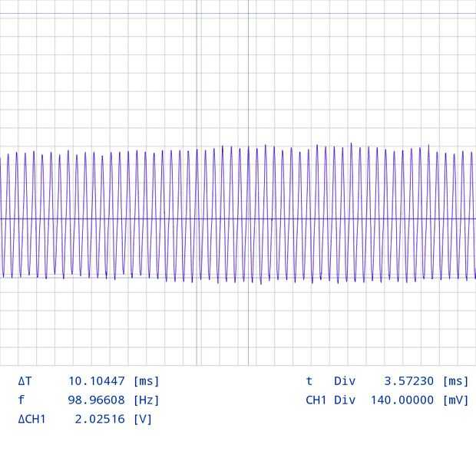476x461 pixels.
Task: Select the 98.96608 frequency value
Action: coord(96,400)
